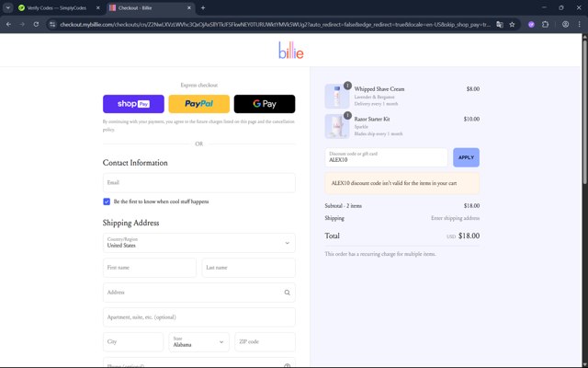588x368 pixels.
Task: Click the browser back arrow
Action: pyautogui.click(x=8, y=25)
